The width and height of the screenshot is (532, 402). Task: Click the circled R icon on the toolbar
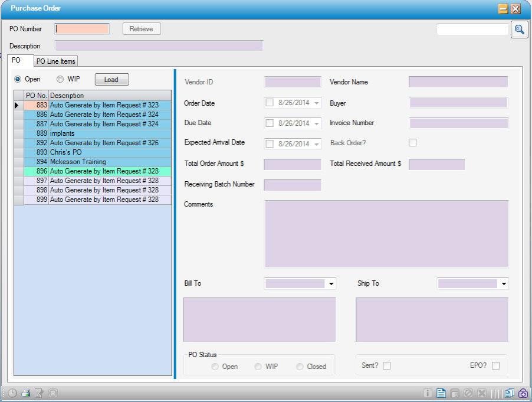pos(53,392)
